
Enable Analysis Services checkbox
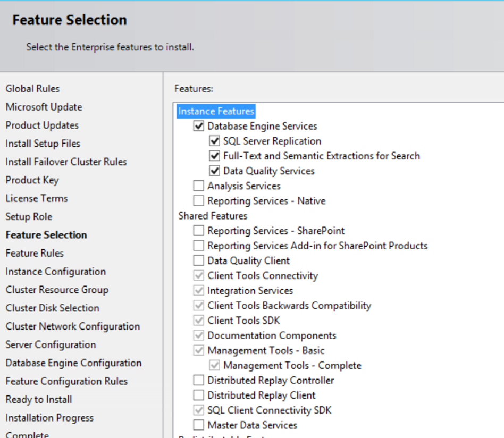pyautogui.click(x=199, y=186)
